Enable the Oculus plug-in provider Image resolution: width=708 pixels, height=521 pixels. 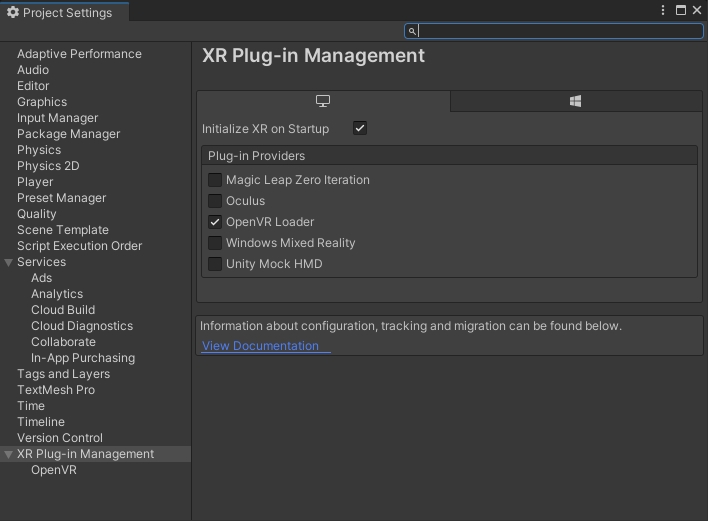click(215, 201)
